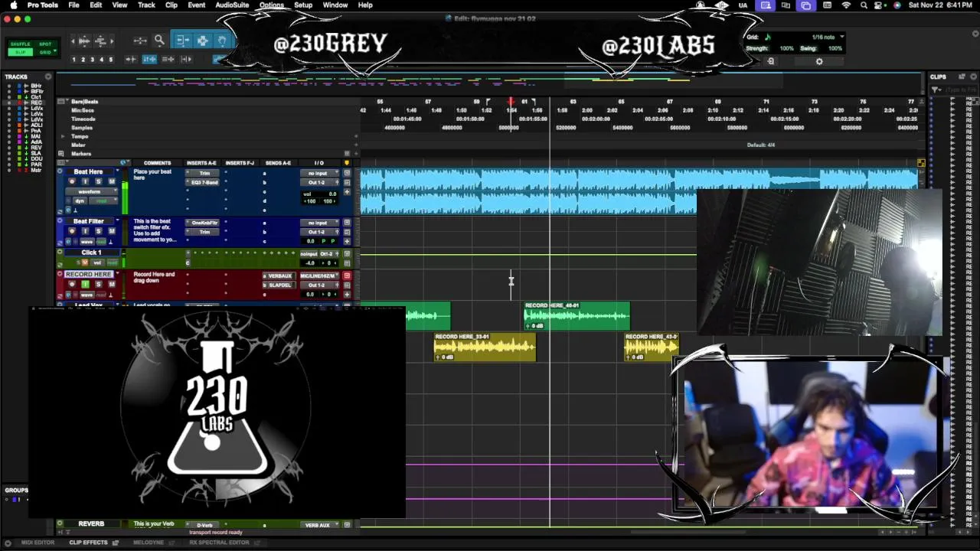This screenshot has height=551, width=980.
Task: Click the add Tempo plus icon
Action: coord(356,136)
